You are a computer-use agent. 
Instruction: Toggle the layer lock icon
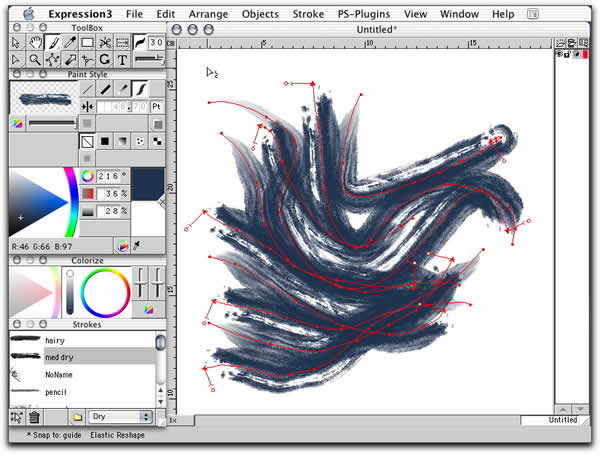click(x=567, y=54)
